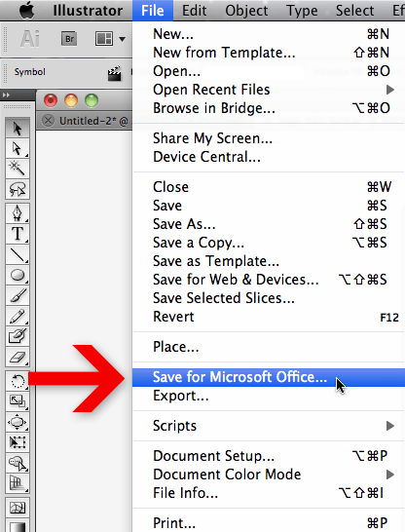Select the Rotate tool
The height and width of the screenshot is (532, 405).
[x=18, y=381]
